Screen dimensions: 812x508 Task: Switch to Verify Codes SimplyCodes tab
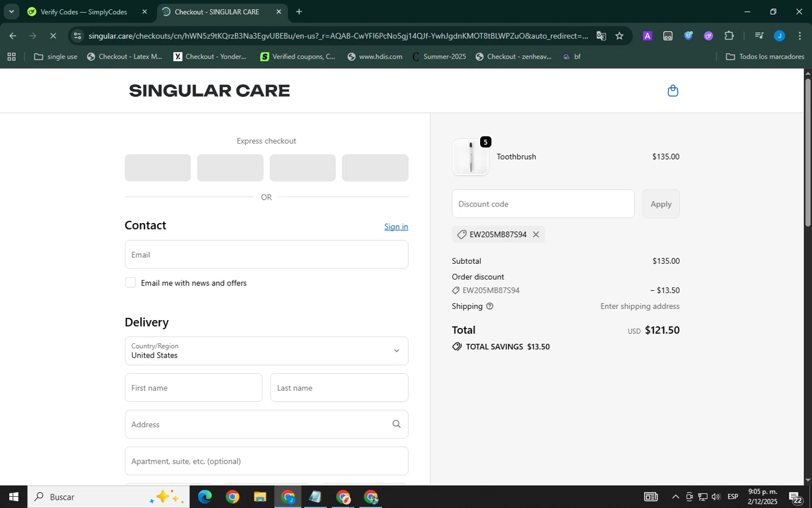(84, 12)
